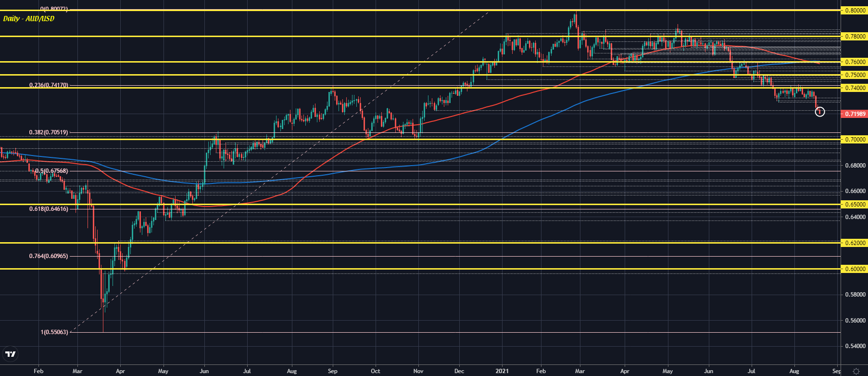Select the 1(0.55063) Fibonacci label
Viewport: 868px width, 376px height.
[54, 332]
